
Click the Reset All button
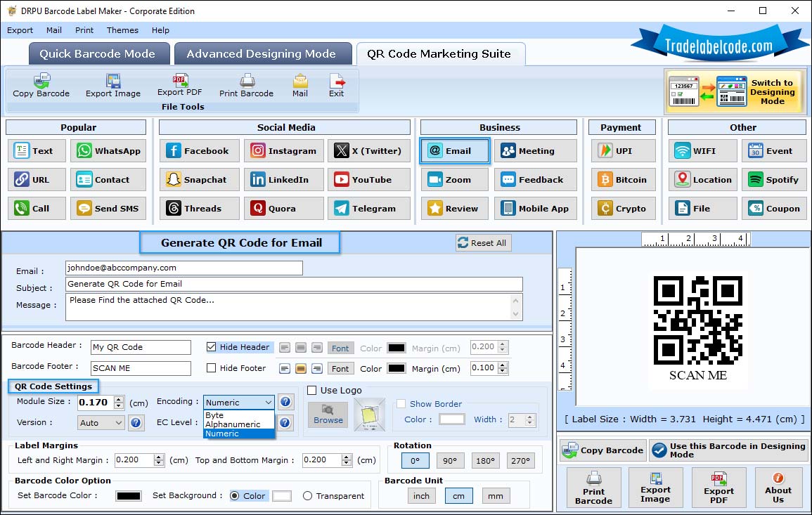pos(482,243)
